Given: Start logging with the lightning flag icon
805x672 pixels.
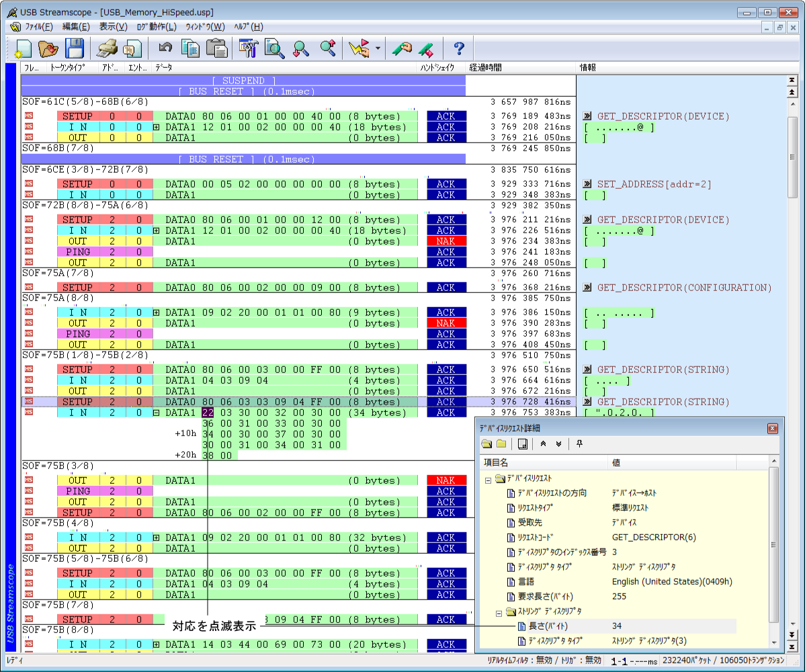Looking at the screenshot, I should (359, 49).
